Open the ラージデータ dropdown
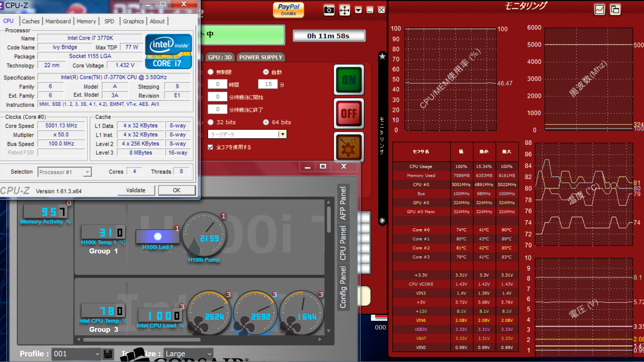This screenshot has height=362, width=644. click(x=283, y=134)
